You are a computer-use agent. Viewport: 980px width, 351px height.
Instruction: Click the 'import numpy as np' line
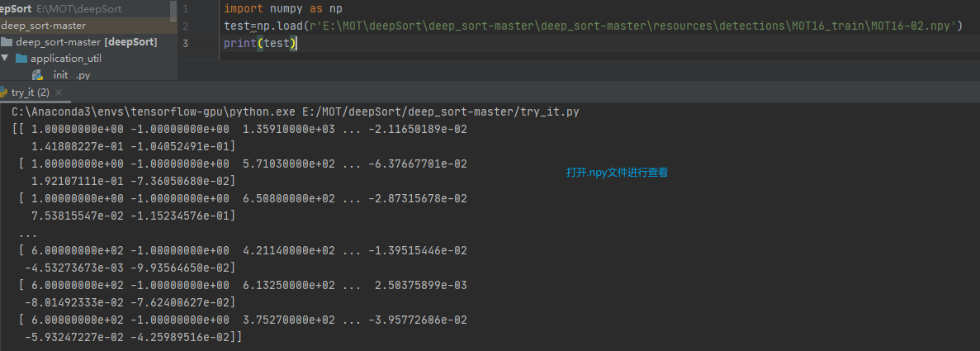click(282, 9)
